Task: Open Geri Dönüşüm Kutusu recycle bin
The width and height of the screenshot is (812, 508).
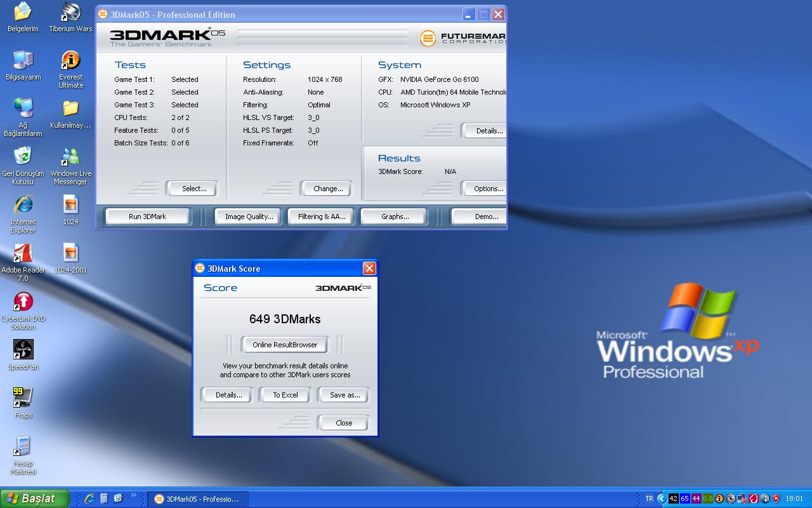Action: (x=23, y=165)
